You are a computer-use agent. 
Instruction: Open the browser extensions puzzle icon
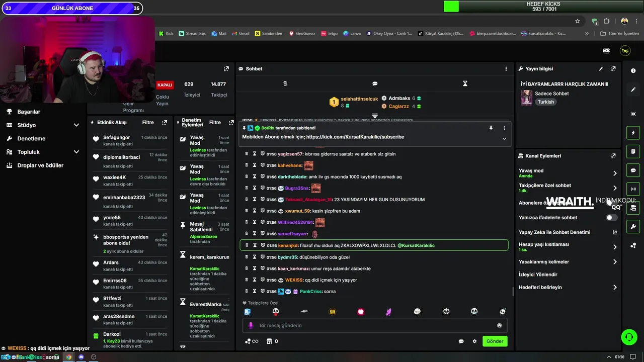(x=606, y=21)
